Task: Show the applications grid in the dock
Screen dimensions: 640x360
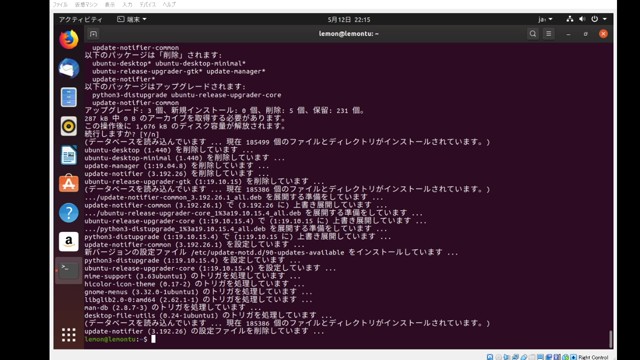Action: 69,335
